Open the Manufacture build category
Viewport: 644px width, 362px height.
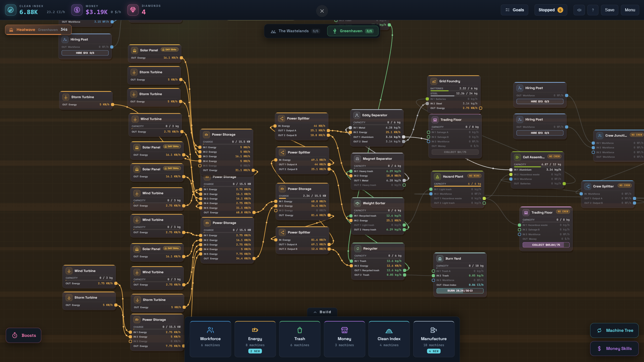point(434,339)
